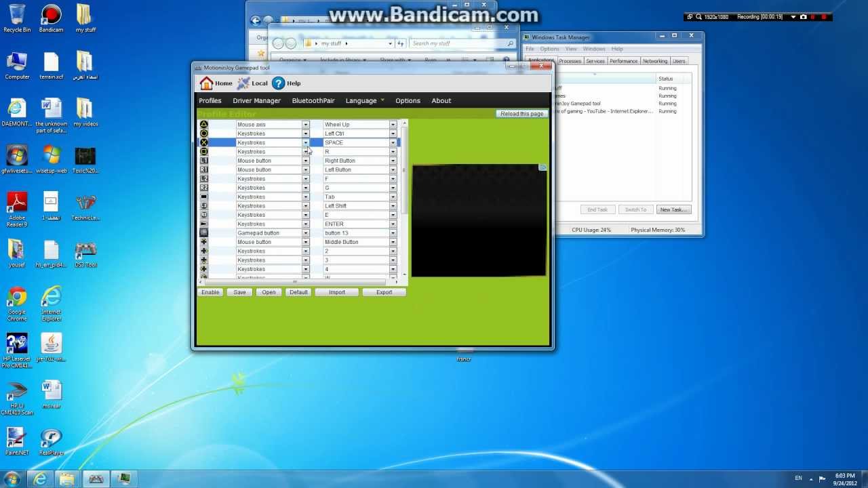Select the Google Chrome desktop shortcut
The width and height of the screenshot is (868, 488).
pos(17,303)
